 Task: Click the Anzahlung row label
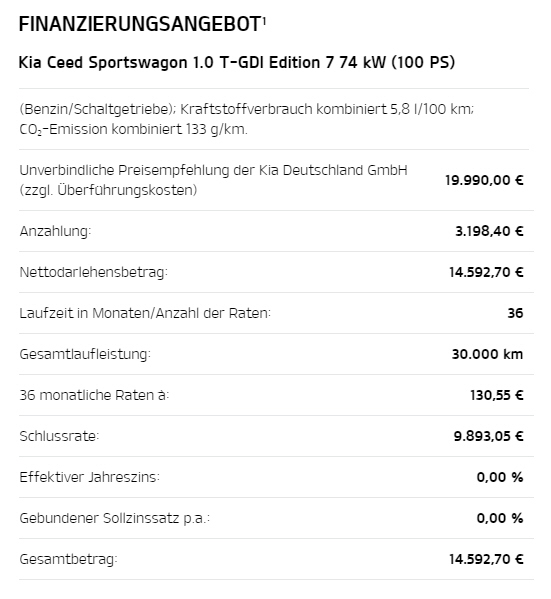(x=55, y=231)
